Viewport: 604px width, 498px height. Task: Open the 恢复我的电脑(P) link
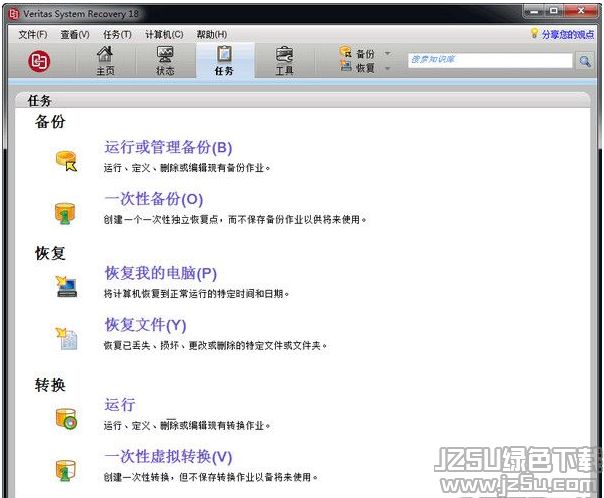161,273
